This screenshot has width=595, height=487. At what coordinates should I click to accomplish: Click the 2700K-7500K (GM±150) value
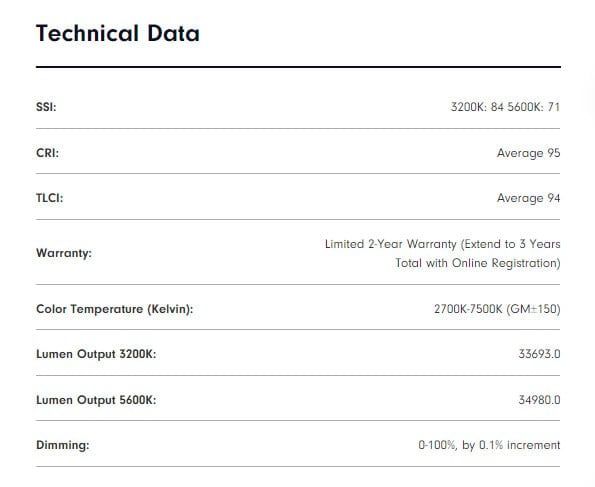coord(497,309)
